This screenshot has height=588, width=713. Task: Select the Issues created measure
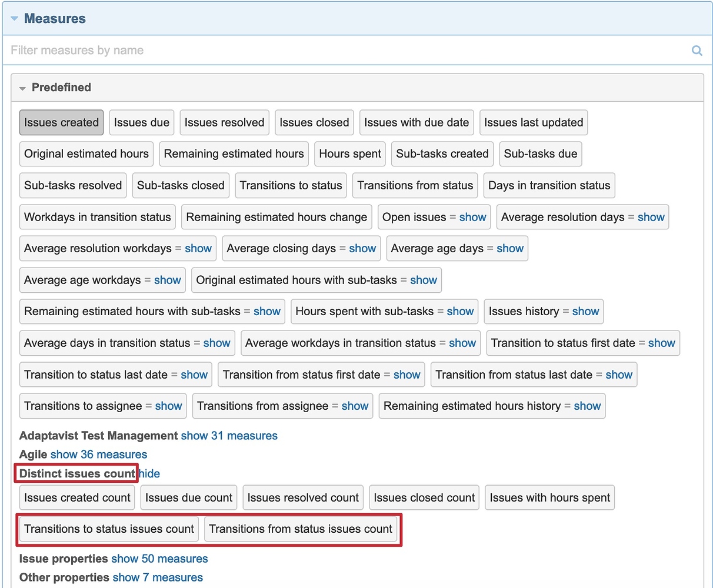coord(61,122)
